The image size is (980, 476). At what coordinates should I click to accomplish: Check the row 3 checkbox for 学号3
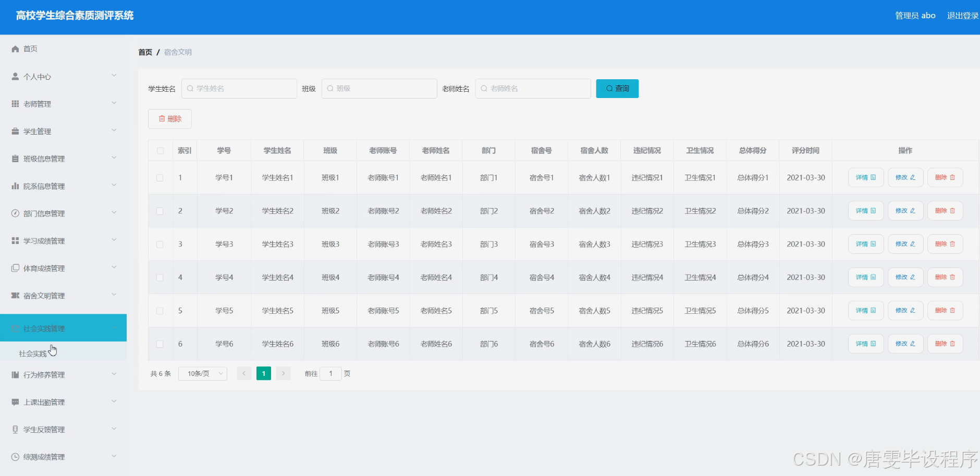pyautogui.click(x=160, y=245)
